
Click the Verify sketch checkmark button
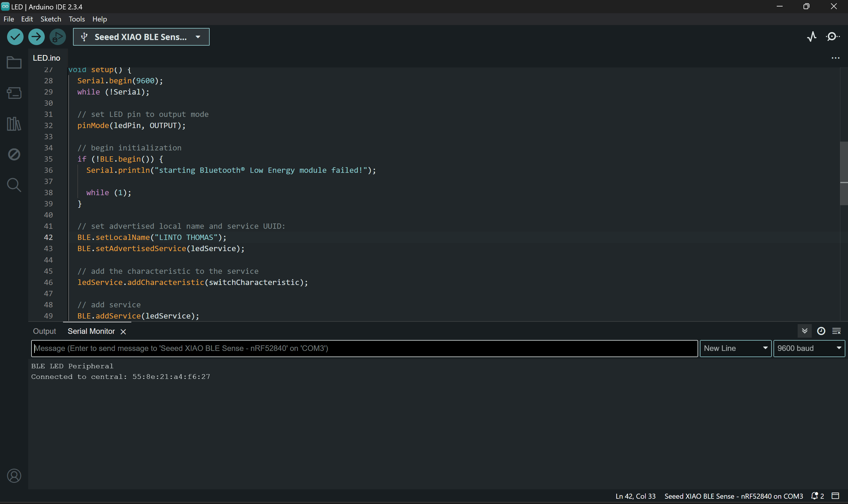click(x=15, y=37)
